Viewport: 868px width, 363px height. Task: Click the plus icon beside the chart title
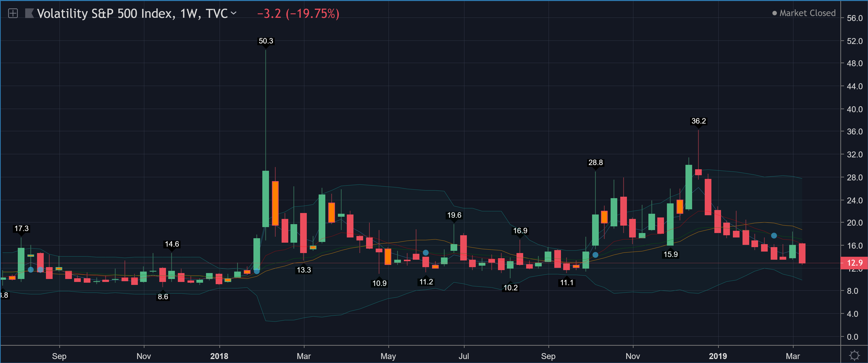[x=13, y=14]
